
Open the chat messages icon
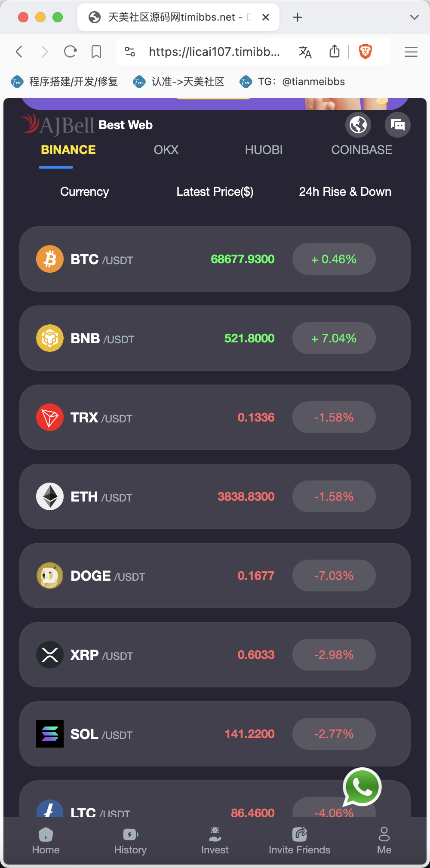[x=397, y=125]
